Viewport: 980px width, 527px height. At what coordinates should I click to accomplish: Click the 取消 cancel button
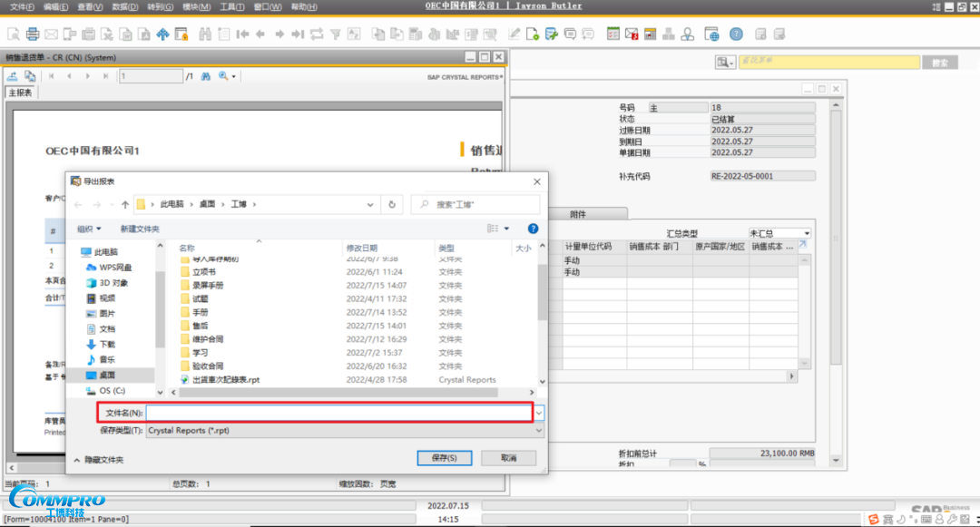click(508, 458)
